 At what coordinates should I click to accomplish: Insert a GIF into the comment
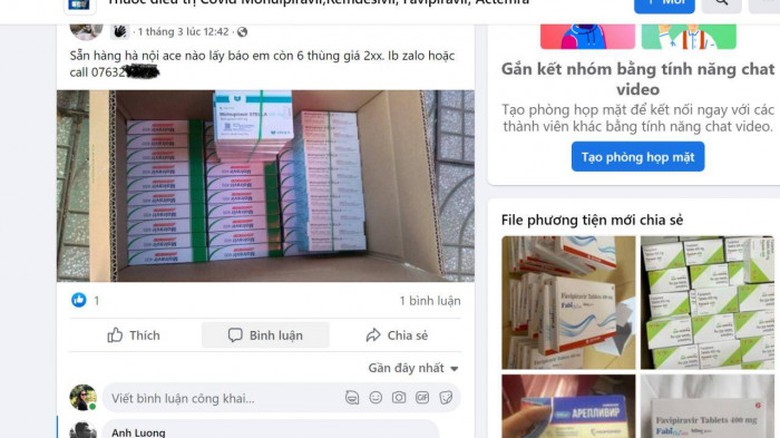422,397
